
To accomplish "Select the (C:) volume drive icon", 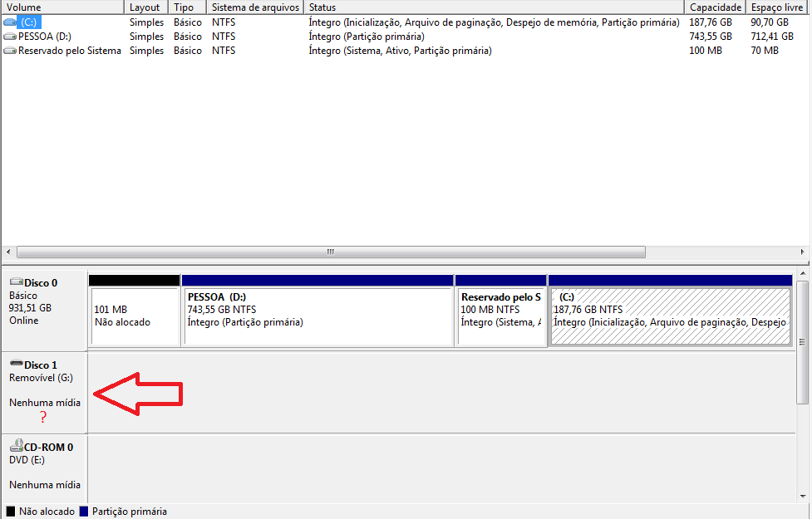I will pos(10,22).
